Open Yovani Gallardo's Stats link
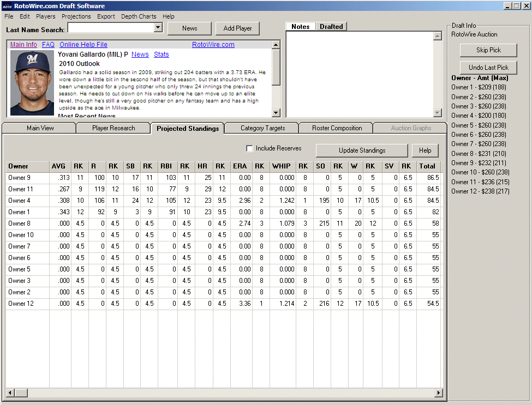This screenshot has height=405, width=532. (x=161, y=55)
